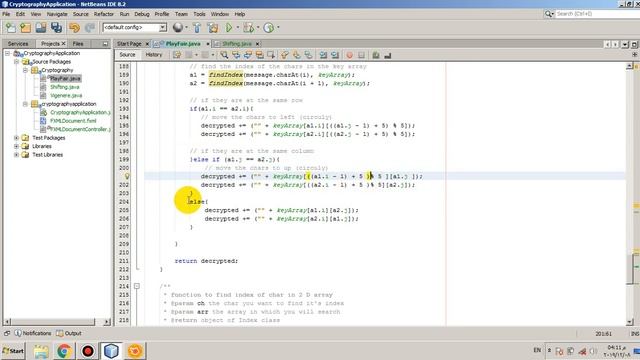Viewport: 640px width, 360px height.
Task: Select Vigenere.java in project tree
Action: coord(66,96)
